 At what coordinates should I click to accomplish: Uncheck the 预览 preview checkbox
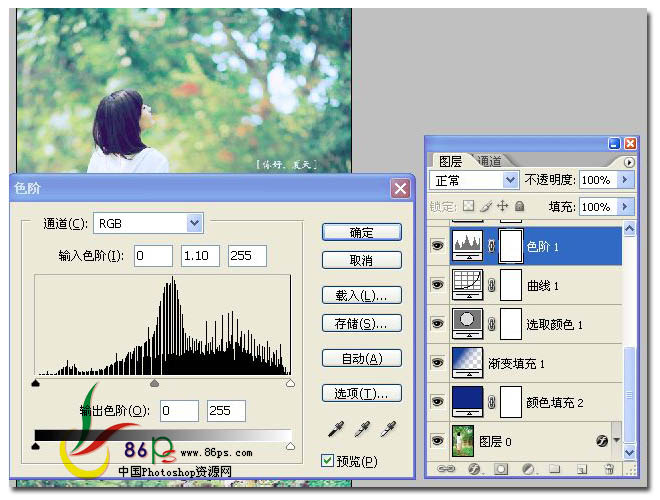[x=328, y=461]
